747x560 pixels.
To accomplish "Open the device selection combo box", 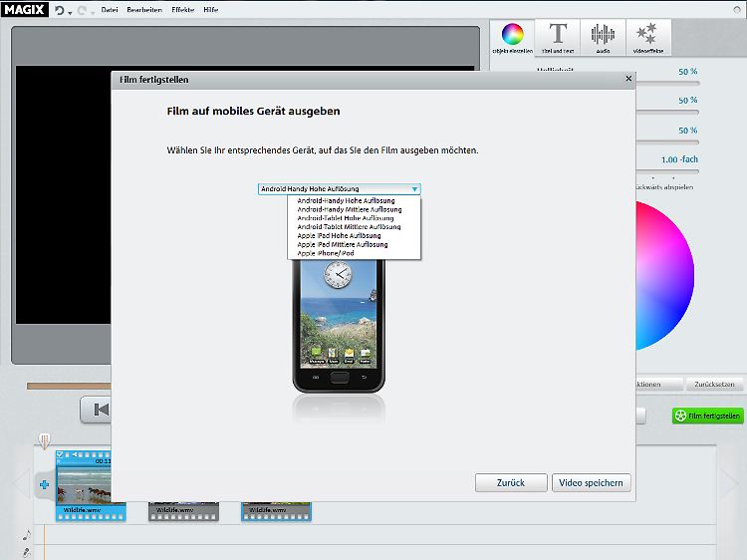I will click(x=340, y=188).
